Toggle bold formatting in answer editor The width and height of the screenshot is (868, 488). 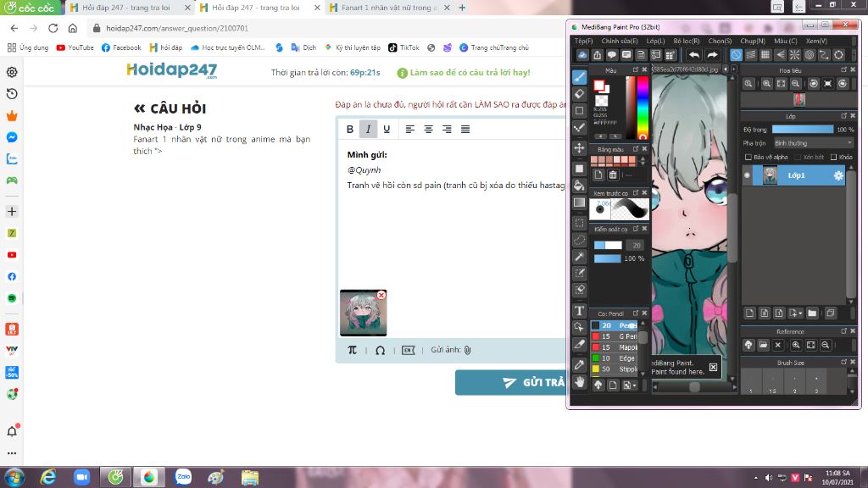point(350,129)
